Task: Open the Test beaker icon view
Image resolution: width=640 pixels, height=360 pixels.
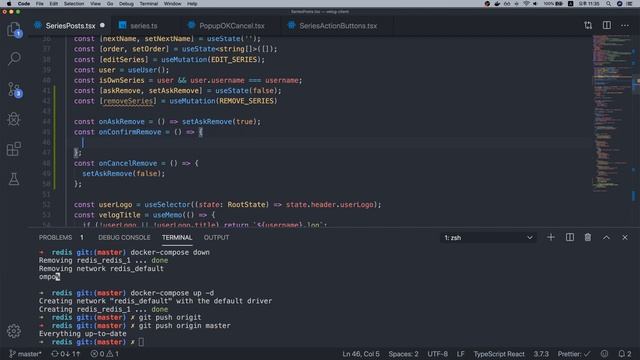Action: tap(14, 179)
